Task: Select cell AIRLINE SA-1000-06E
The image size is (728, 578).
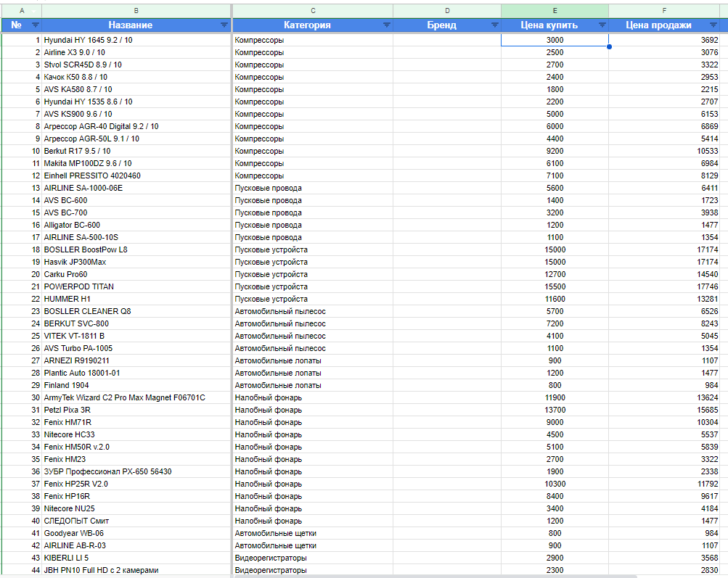Action: tap(136, 188)
